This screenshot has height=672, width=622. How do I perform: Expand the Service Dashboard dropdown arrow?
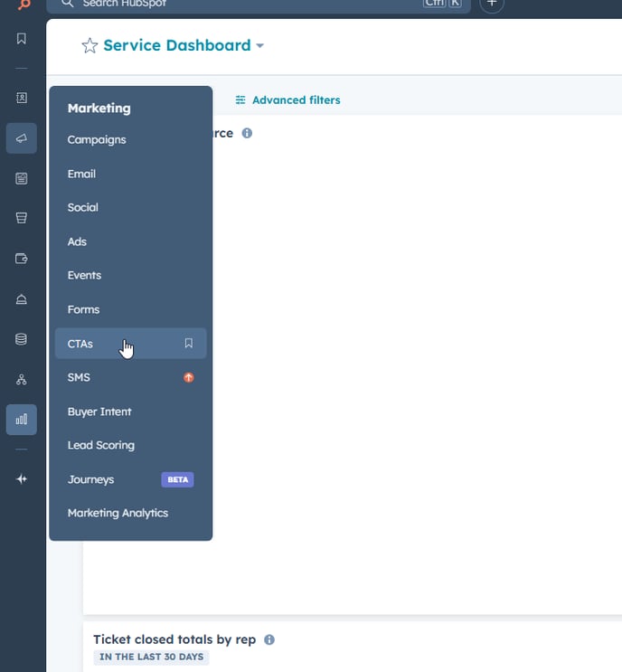coord(260,46)
